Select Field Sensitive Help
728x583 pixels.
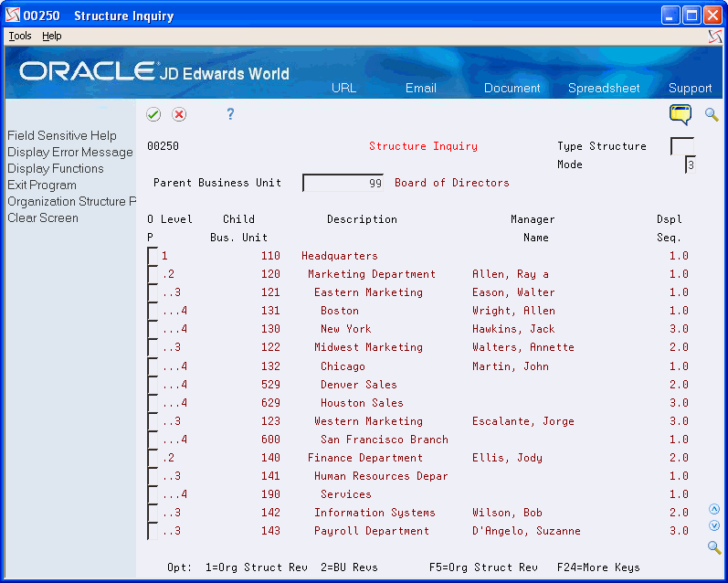click(62, 135)
